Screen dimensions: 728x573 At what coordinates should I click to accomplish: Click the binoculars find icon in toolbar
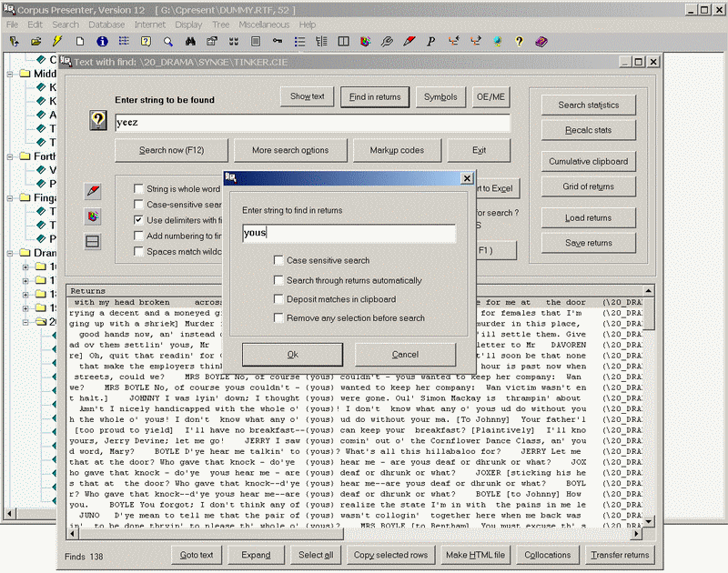point(190,42)
